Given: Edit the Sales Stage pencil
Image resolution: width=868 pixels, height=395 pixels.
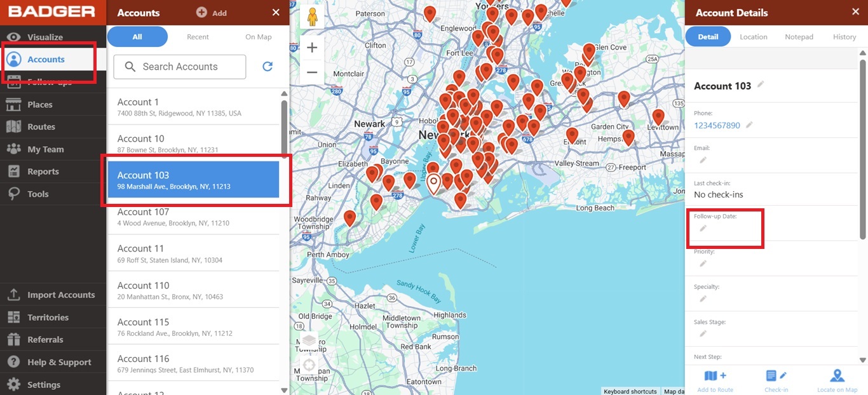Looking at the screenshot, I should point(703,334).
